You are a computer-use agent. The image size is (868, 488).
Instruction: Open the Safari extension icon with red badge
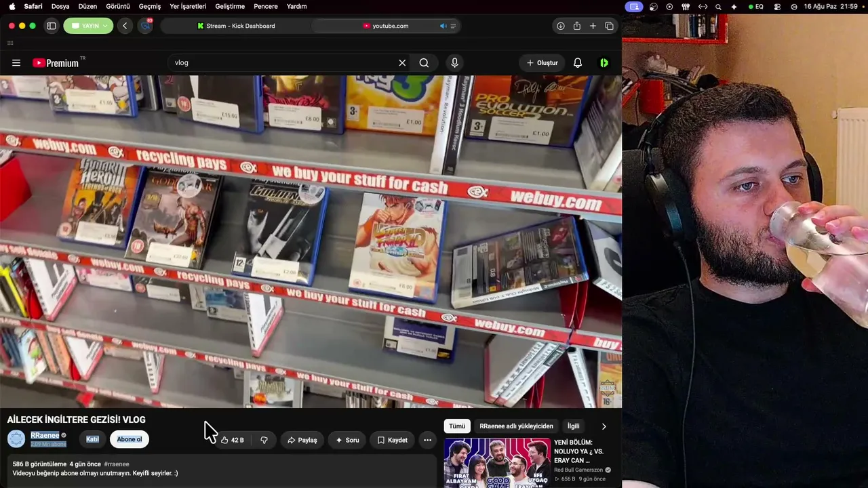click(146, 26)
